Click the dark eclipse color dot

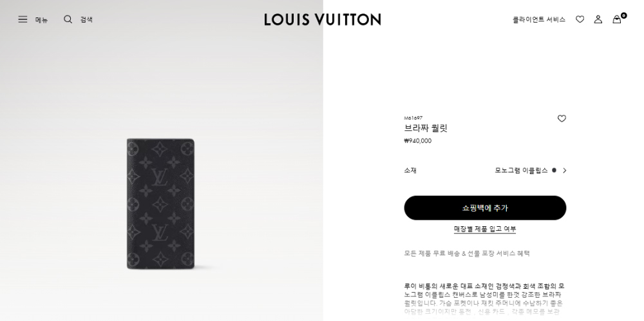tap(554, 170)
